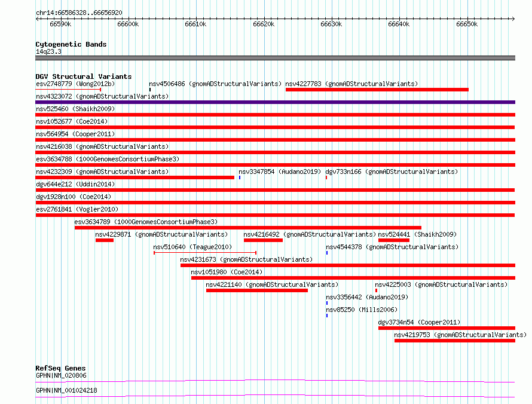
Task: Click the red nsv4221140 variant bar
Action: click(x=257, y=290)
